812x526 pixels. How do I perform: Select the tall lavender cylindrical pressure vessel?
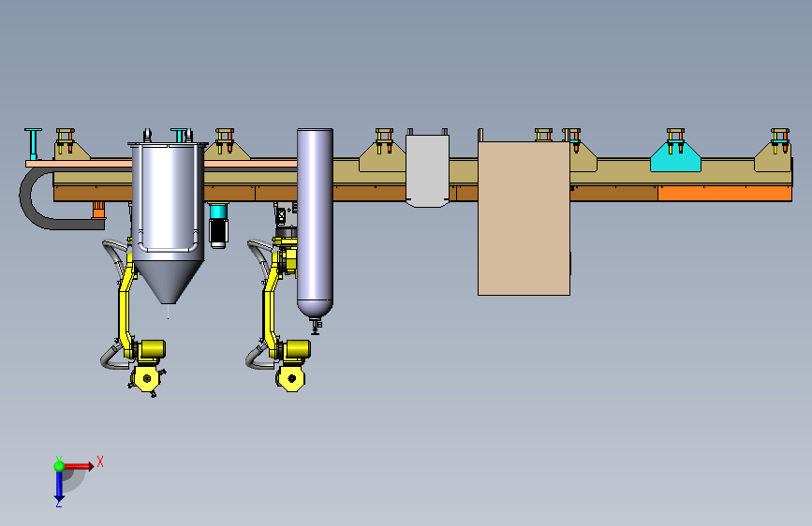pos(315,223)
